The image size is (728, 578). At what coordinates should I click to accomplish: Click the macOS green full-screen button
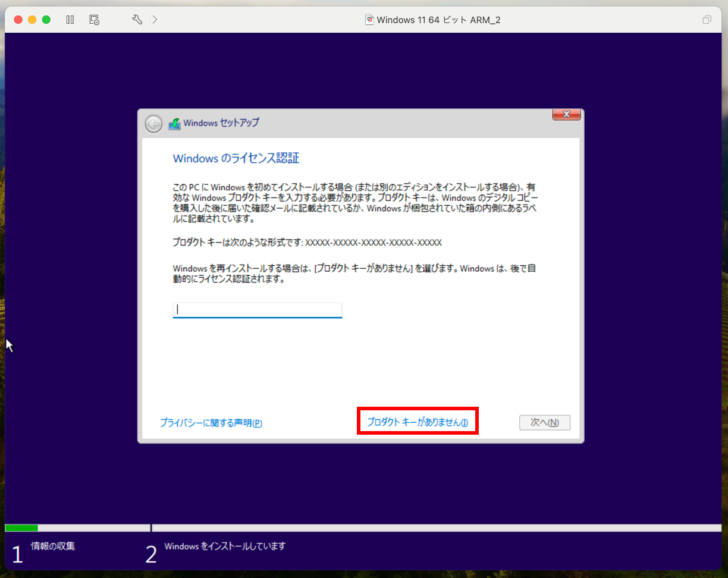pyautogui.click(x=46, y=20)
